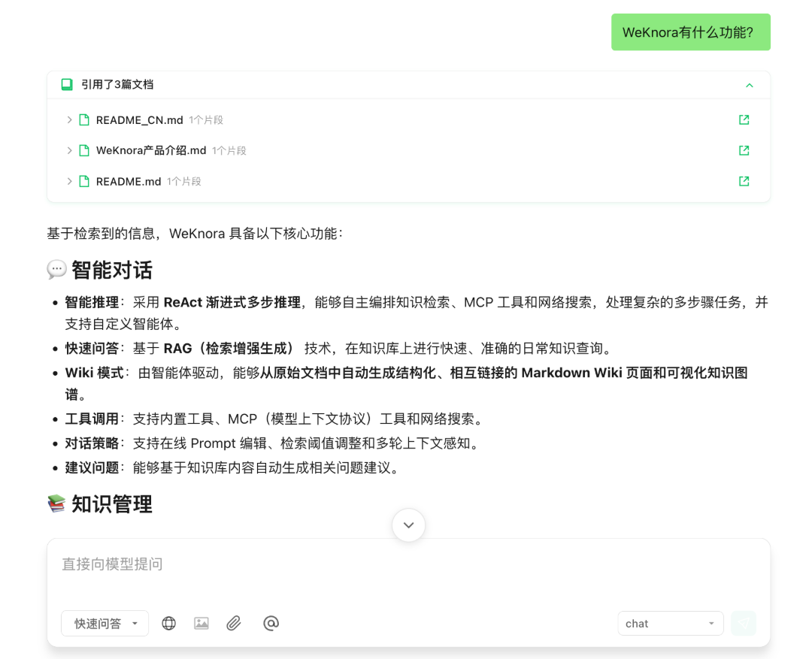Viewport: 812px width, 659px height.
Task: Click the 工具调用 bullet label
Action: point(92,419)
